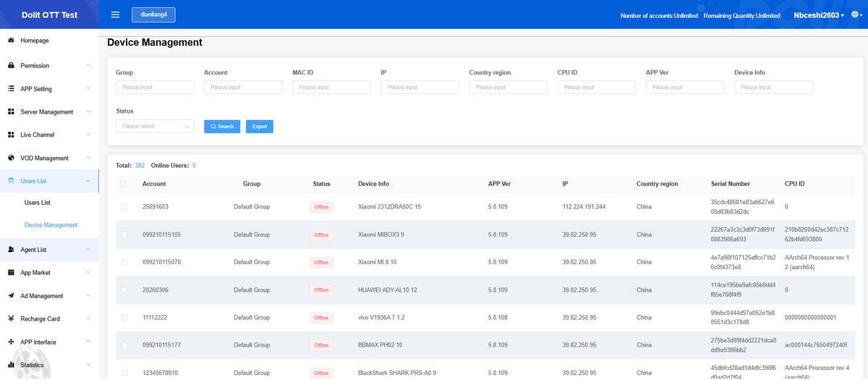
Task: Expand the Server Management chevron
Action: 88,112
